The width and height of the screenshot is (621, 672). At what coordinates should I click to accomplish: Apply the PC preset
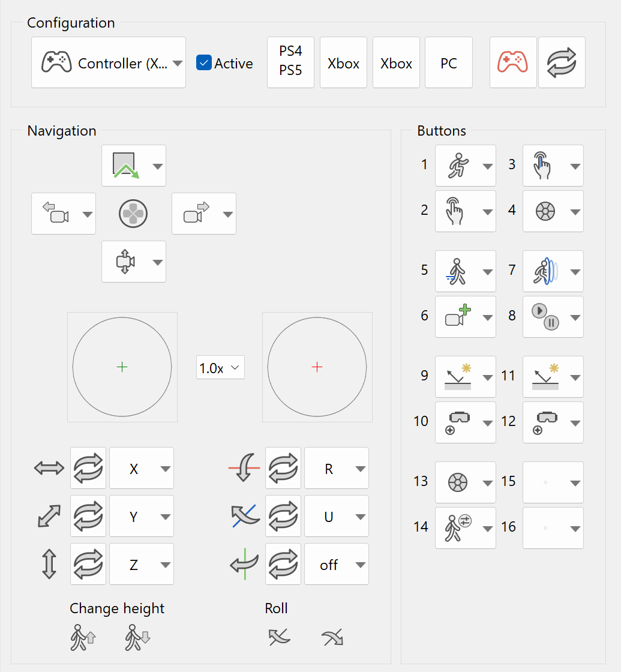click(448, 62)
